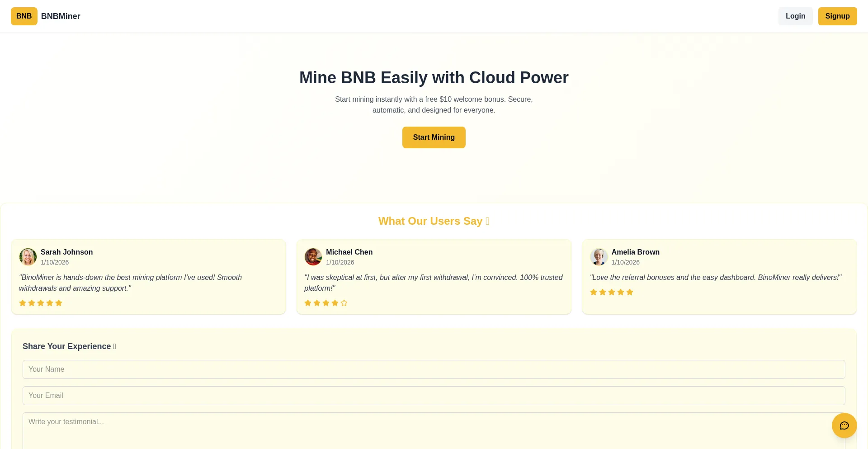Click the fifth star in Sarah Johnson's rating
Viewport: 868px width, 449px height.
(59, 302)
